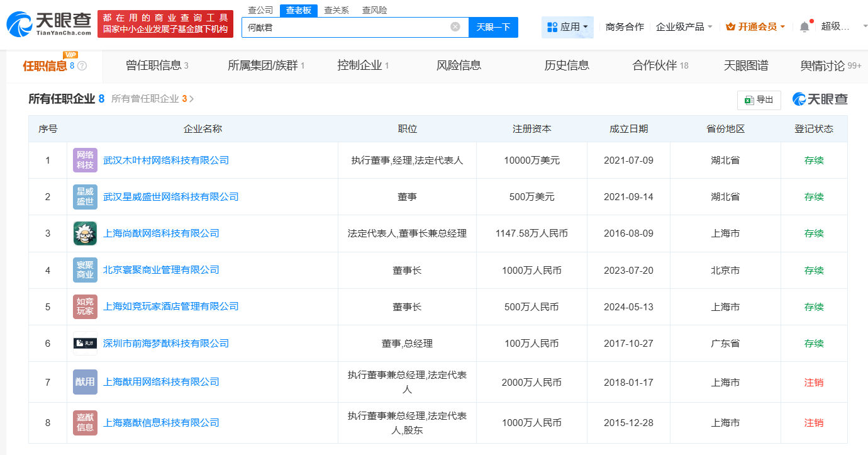
Task: Click the 如竞玩家 company logo icon
Action: pyautogui.click(x=84, y=306)
